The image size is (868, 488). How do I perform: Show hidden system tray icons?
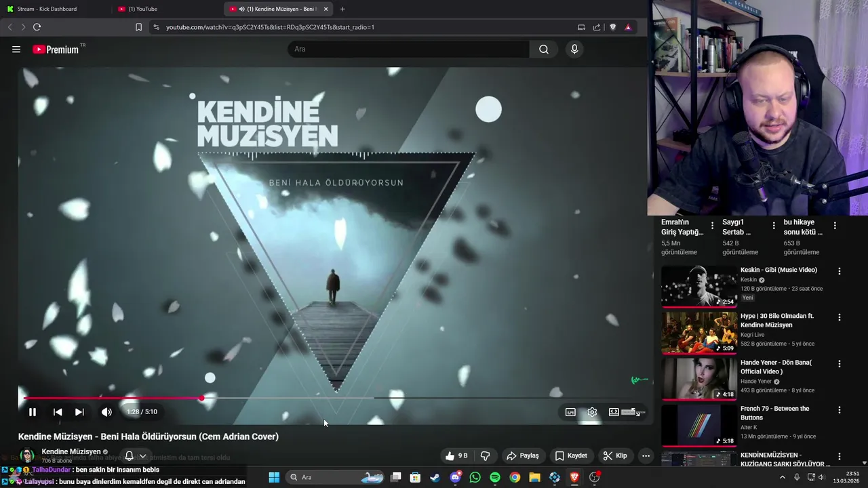782,477
